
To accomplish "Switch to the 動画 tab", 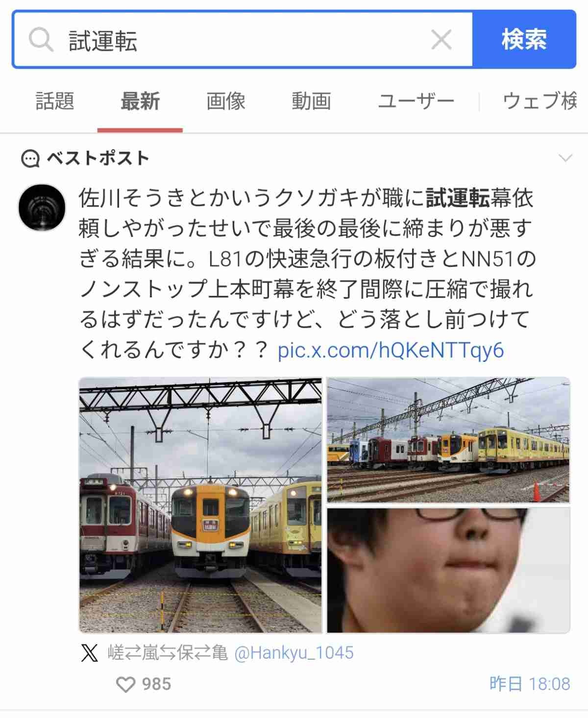I will (x=311, y=101).
